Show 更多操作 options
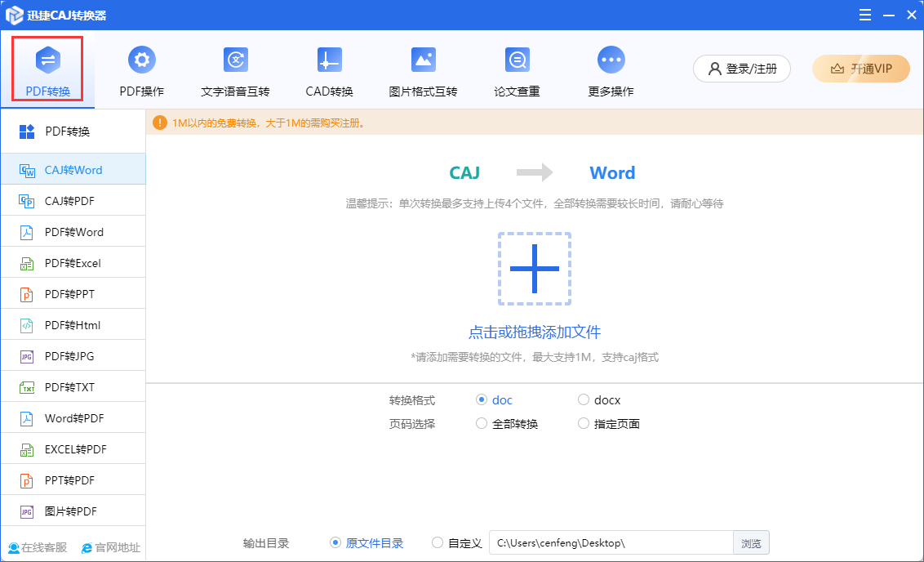Screen dimensions: 924x562 [611, 70]
